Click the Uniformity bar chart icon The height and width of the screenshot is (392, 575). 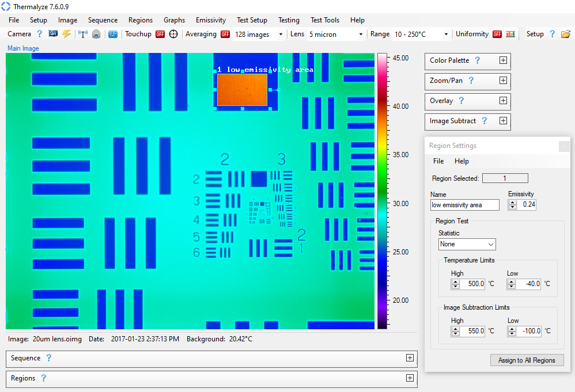pyautogui.click(x=510, y=34)
